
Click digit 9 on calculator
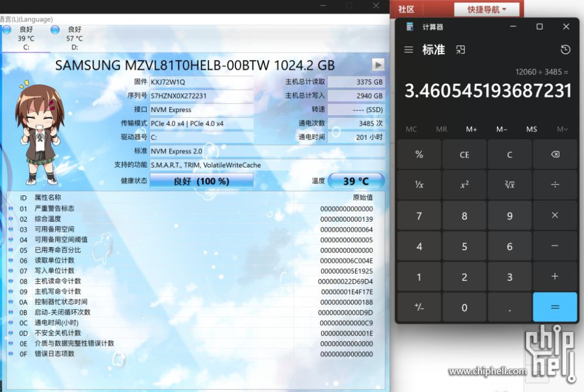coord(510,216)
